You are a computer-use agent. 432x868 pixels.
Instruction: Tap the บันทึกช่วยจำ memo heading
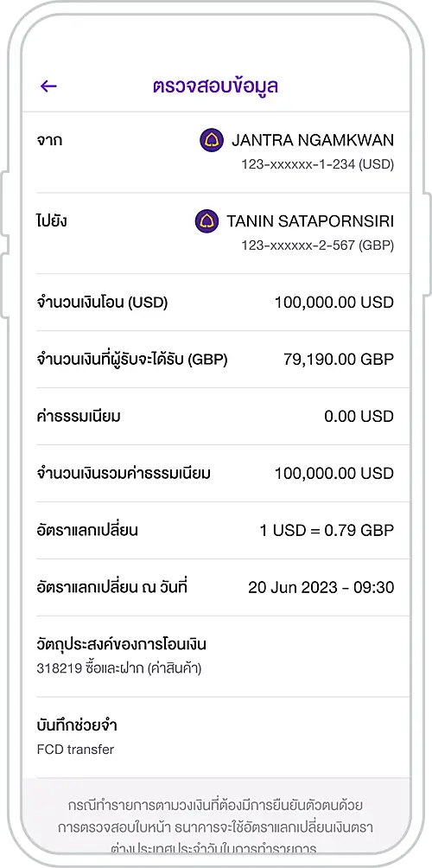pos(77,725)
